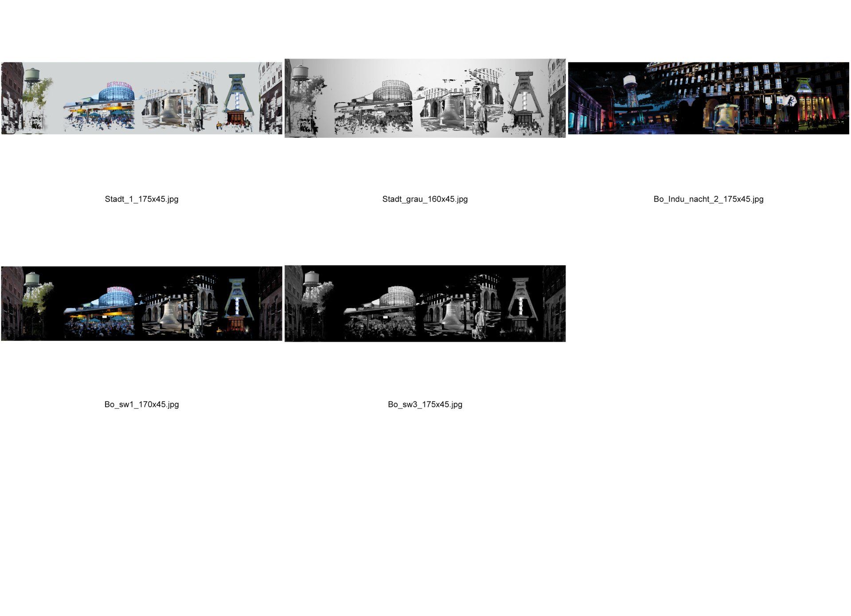Click the pink BERMUDA sign in Stadt_1 image
Viewport: 851px width, 616px height.
pos(119,85)
